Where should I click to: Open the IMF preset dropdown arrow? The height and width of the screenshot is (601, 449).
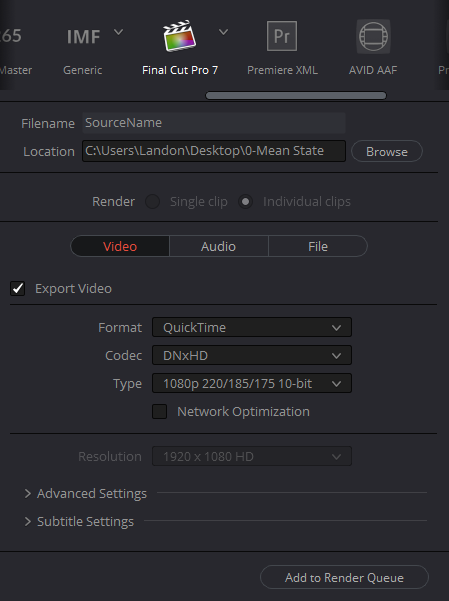(x=118, y=32)
